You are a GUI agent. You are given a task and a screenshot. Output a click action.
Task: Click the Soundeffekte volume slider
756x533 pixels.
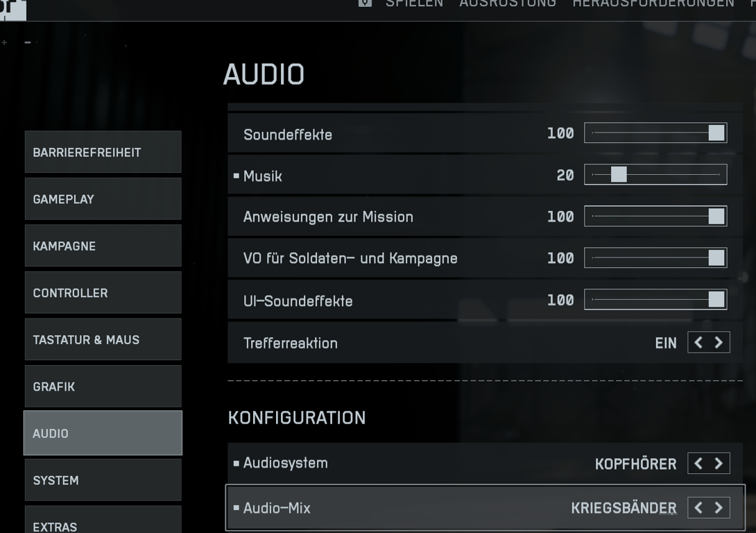point(655,133)
